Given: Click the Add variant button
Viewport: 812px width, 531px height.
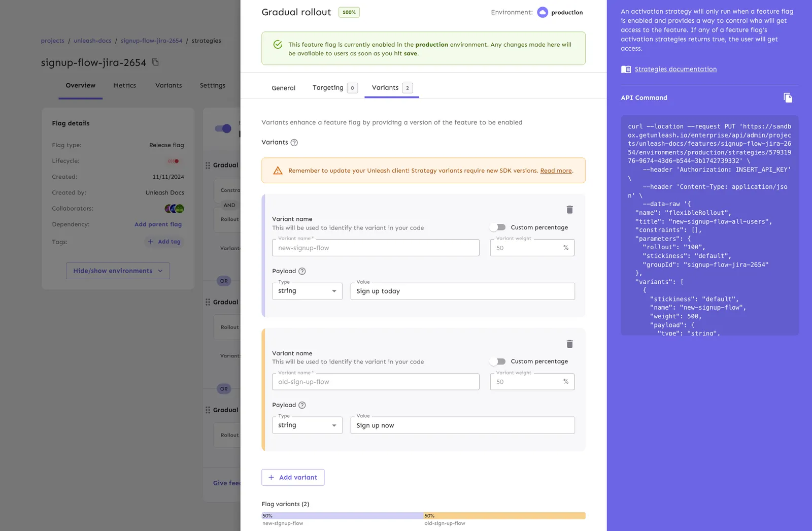Looking at the screenshot, I should 293,478.
